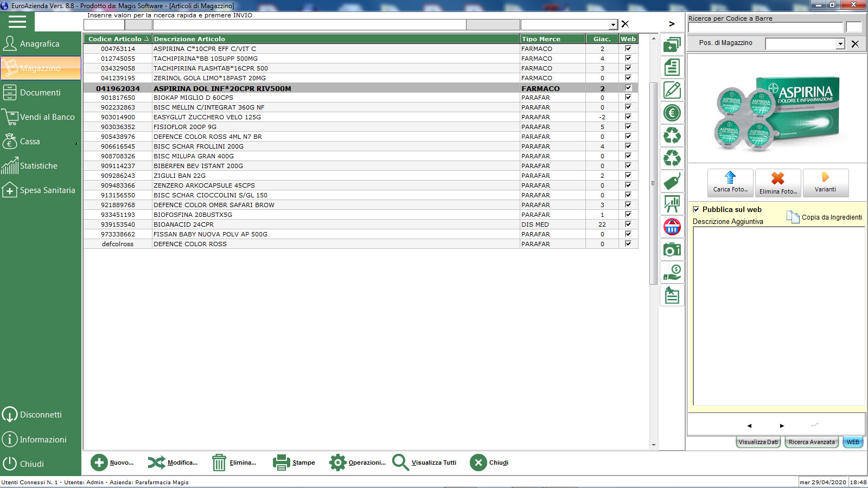Click sidebar Chiudi power icon

(x=10, y=464)
